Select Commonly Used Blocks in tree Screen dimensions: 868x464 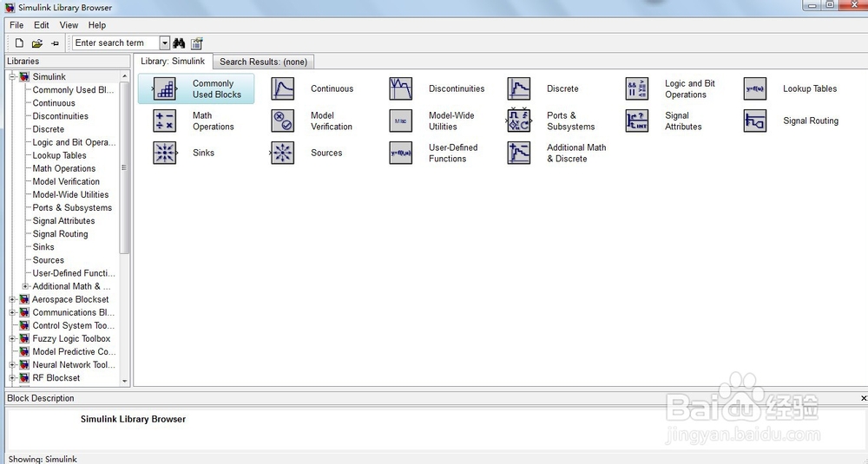[x=73, y=89]
